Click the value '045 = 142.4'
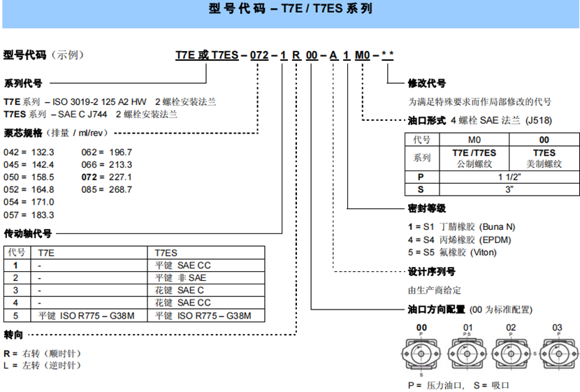This screenshot has width=580, height=392. point(29,165)
